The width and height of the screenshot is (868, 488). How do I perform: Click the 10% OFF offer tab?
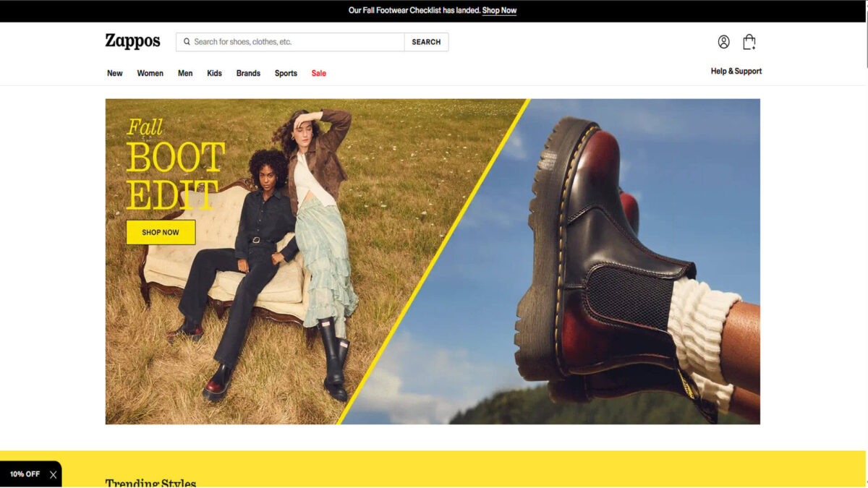[x=25, y=474]
